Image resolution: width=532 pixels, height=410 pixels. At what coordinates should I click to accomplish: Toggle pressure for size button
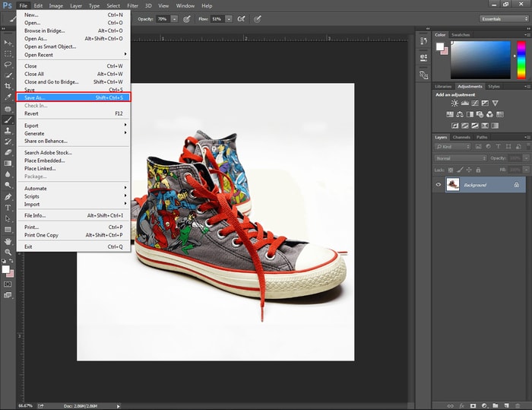tap(258, 19)
